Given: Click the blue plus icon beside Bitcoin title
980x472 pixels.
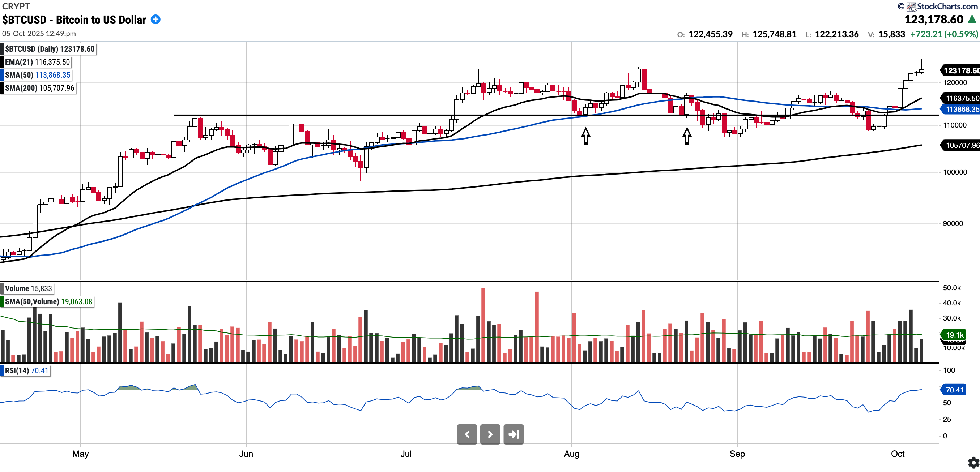Looking at the screenshot, I should [x=155, y=20].
